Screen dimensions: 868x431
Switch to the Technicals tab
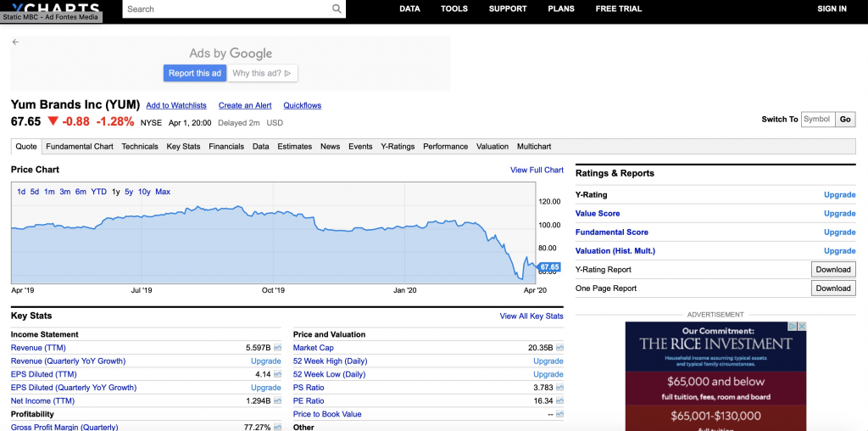click(x=140, y=147)
